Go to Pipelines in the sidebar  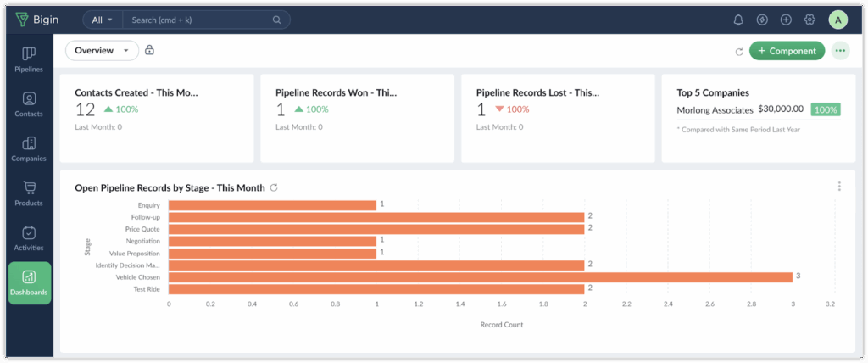point(29,59)
